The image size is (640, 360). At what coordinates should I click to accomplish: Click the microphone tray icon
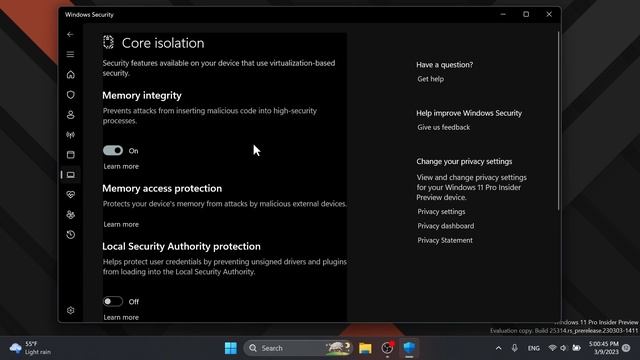point(514,348)
